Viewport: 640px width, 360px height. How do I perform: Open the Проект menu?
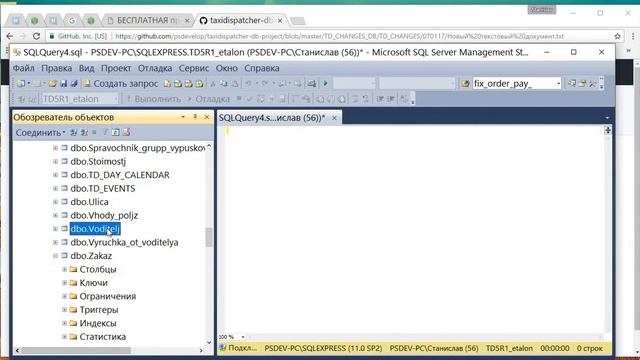tap(116, 68)
